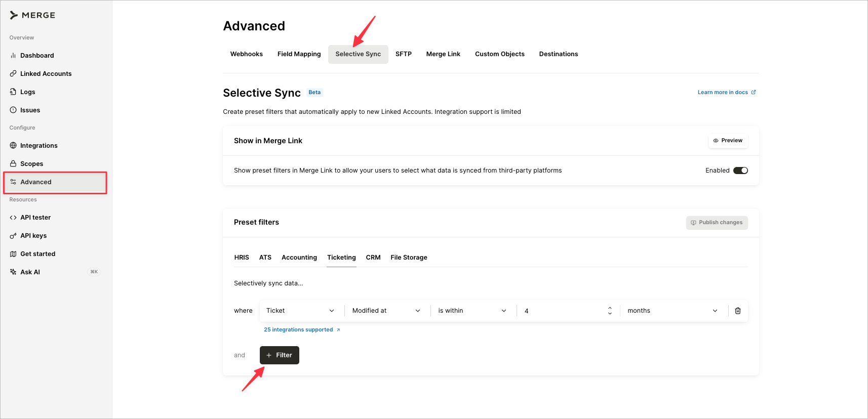Switch to Custom Objects tab
The image size is (868, 419).
click(500, 54)
